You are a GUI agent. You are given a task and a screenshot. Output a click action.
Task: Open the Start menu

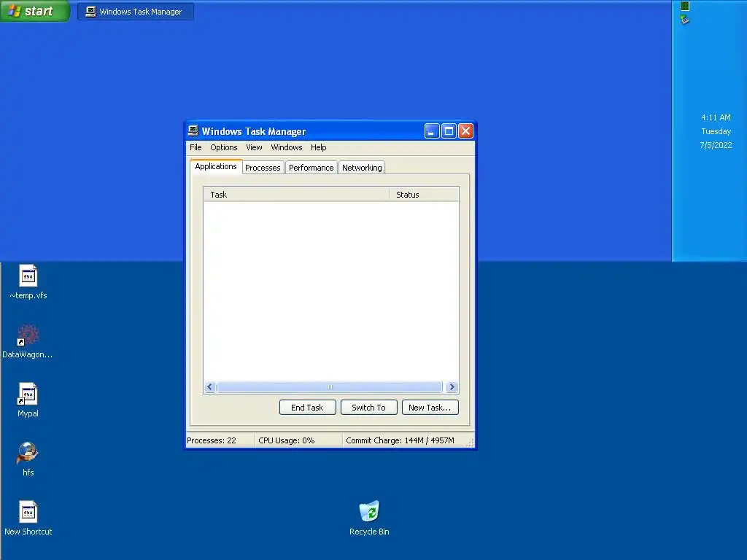(35, 11)
